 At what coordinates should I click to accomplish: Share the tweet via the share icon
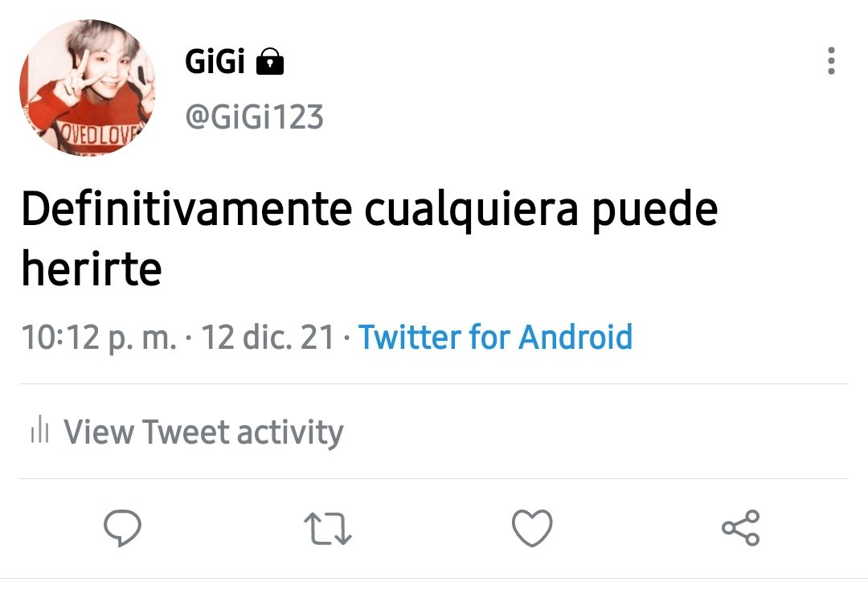(741, 528)
